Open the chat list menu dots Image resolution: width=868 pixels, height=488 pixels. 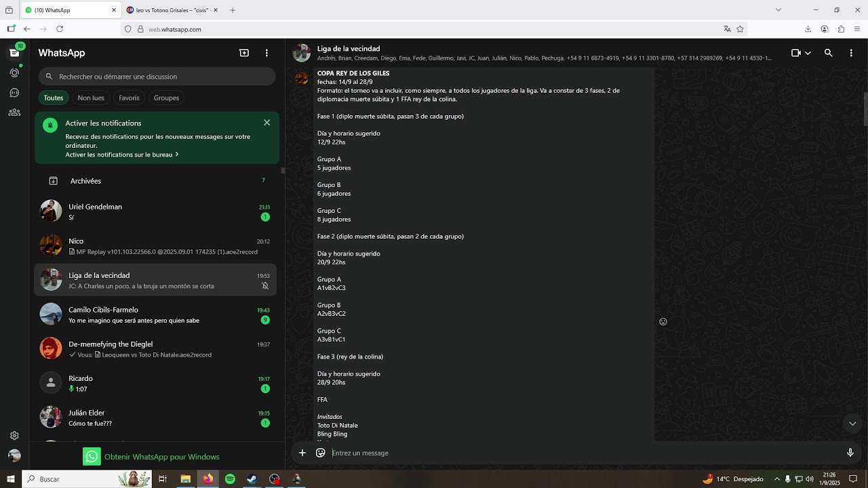click(x=267, y=53)
